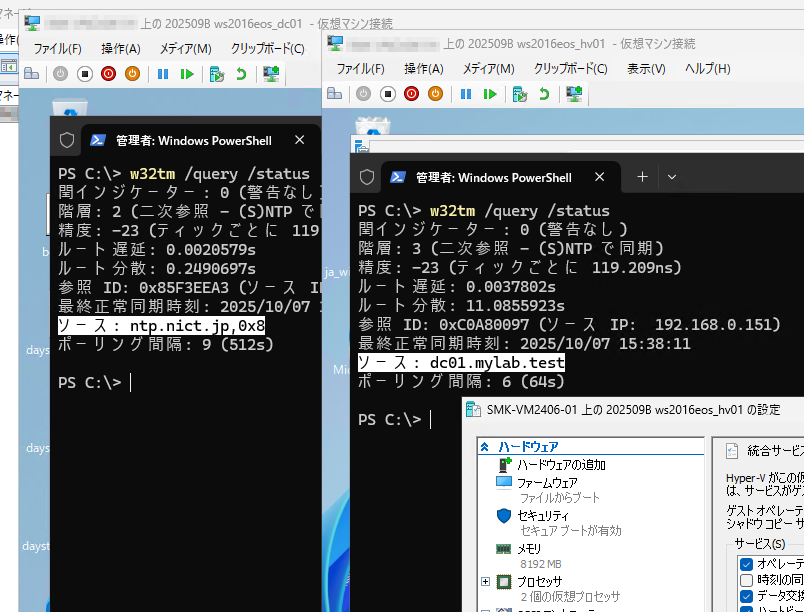Click the PowerShell prompt input area

coord(438,419)
